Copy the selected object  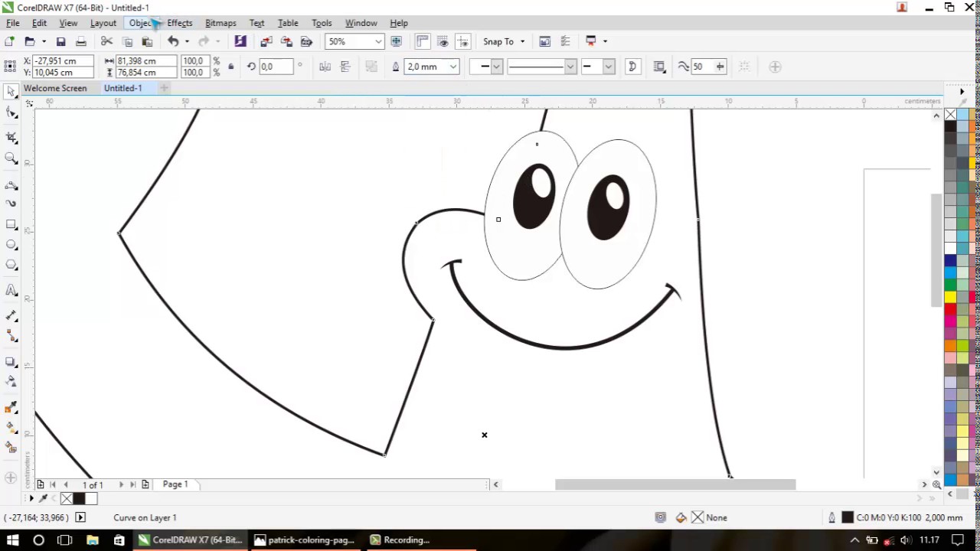[x=127, y=41]
